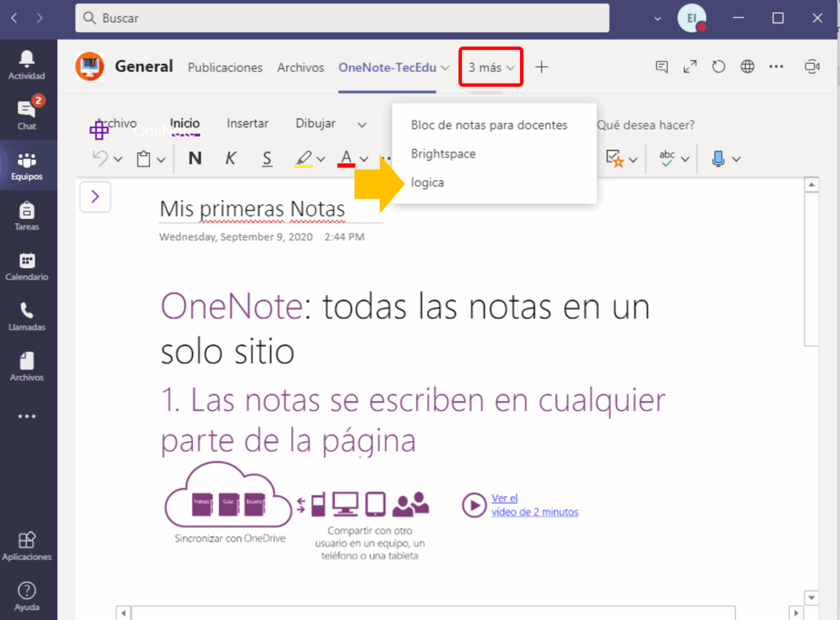Click the 'Ver el video de 2 minutos' link
The height and width of the screenshot is (620, 840).
pyautogui.click(x=534, y=505)
